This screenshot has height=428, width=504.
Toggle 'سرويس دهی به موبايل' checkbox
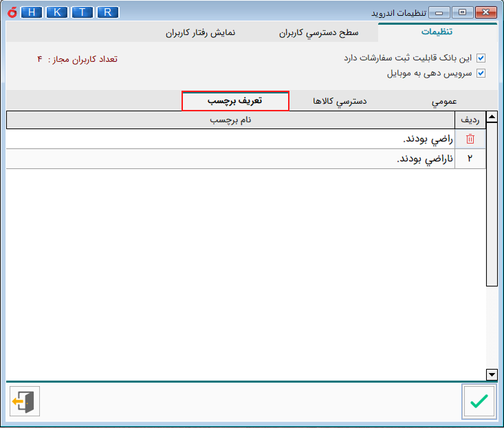(481, 74)
